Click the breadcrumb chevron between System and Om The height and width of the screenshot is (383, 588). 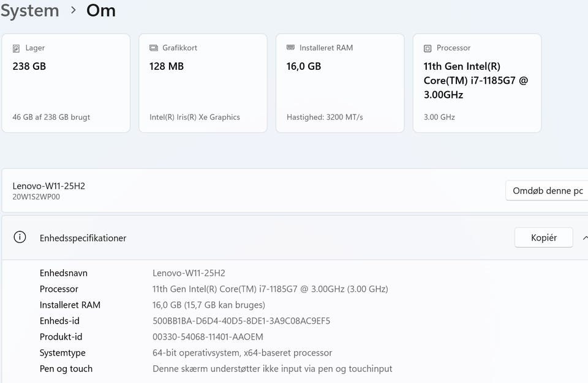coord(73,10)
